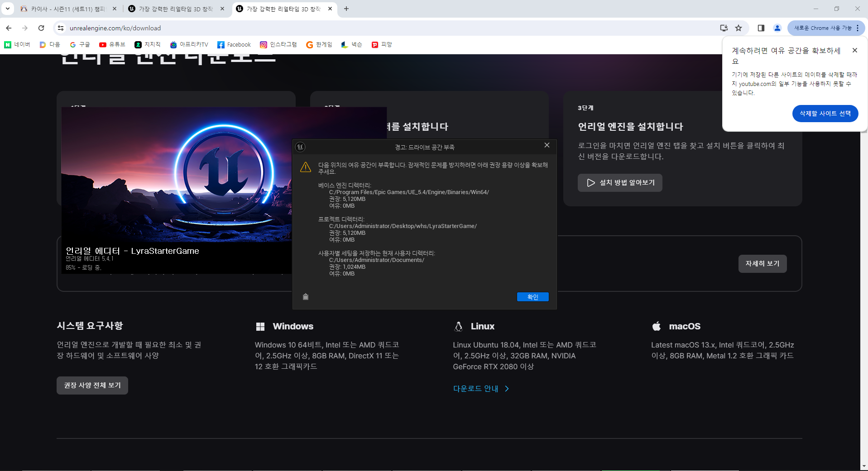Close the 카이사 시즌11 tab
Image resolution: width=868 pixels, height=471 pixels.
(115, 9)
